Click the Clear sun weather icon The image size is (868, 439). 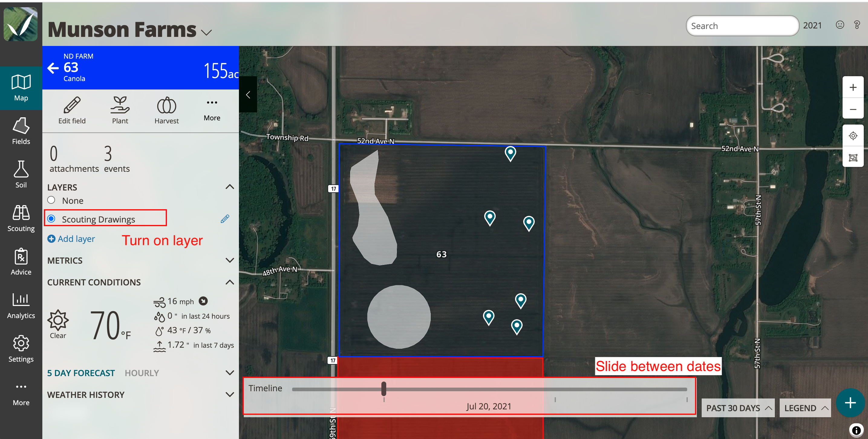point(58,320)
